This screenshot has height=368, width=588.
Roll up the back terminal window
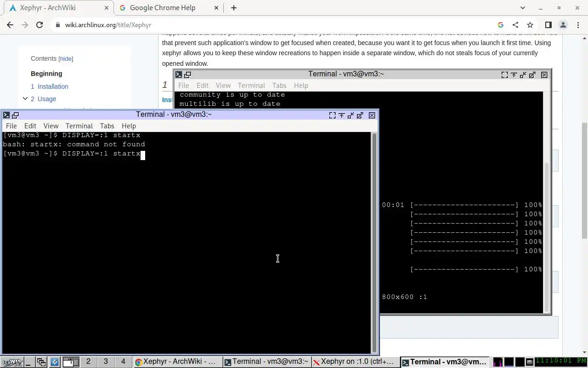click(514, 75)
